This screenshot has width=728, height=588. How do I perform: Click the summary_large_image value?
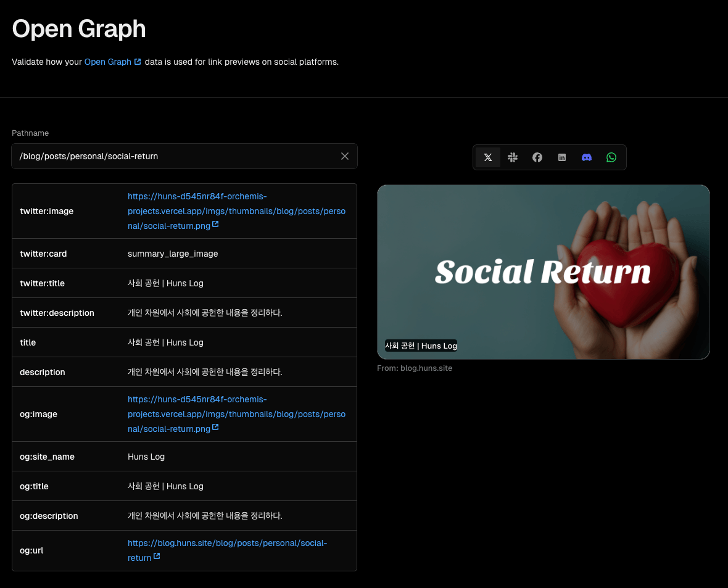pyautogui.click(x=173, y=254)
